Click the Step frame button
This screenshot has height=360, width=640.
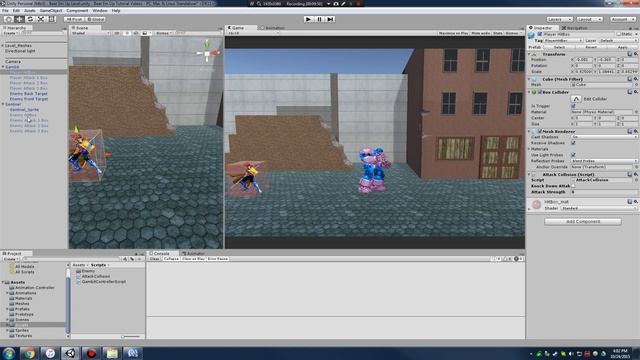[330, 19]
